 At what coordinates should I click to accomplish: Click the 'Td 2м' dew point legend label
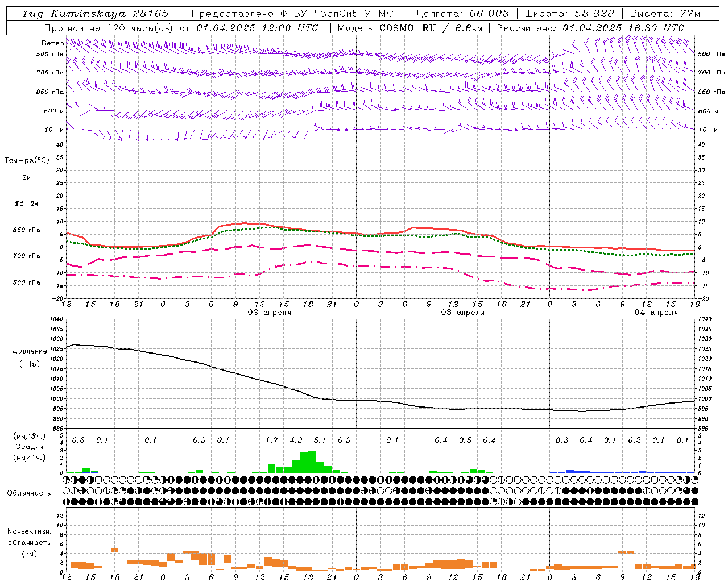[26, 203]
